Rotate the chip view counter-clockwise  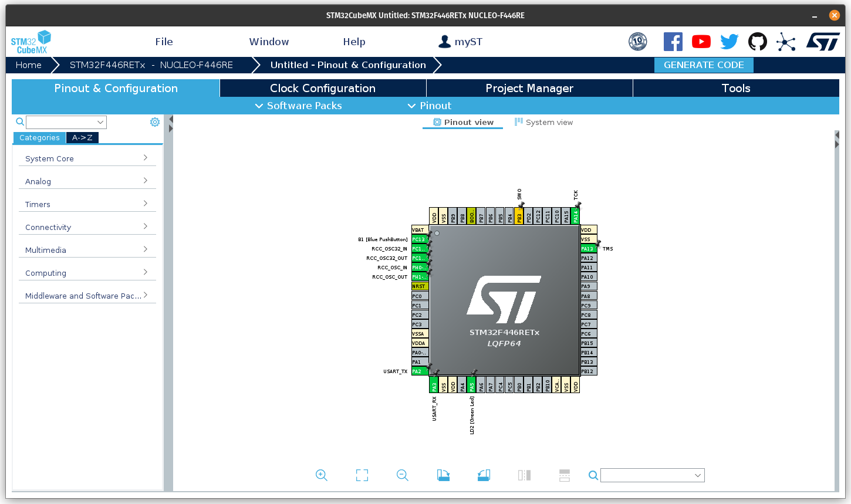484,475
